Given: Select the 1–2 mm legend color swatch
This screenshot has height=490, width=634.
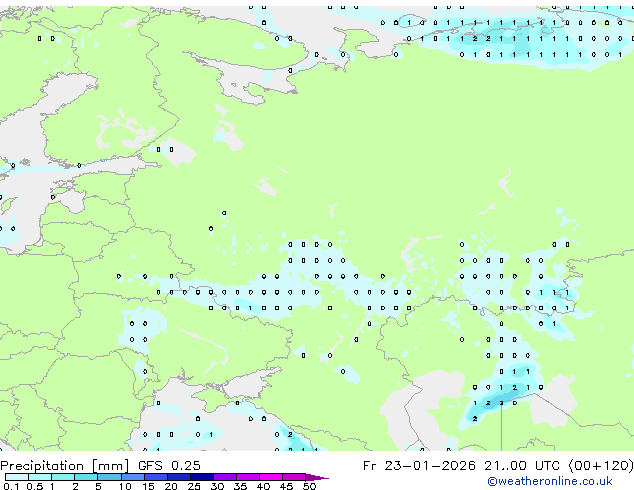Looking at the screenshot, I should point(63,477).
